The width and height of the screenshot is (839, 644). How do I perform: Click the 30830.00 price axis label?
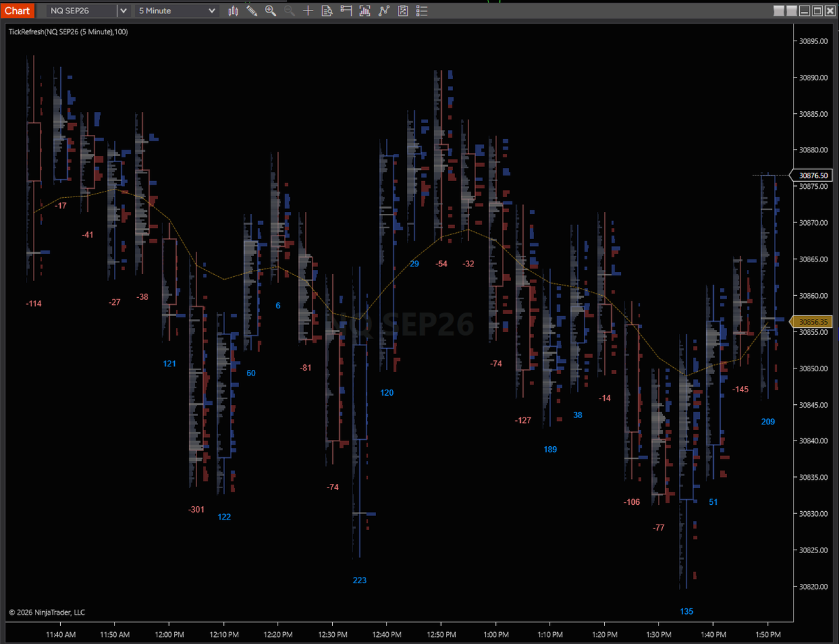(814, 514)
